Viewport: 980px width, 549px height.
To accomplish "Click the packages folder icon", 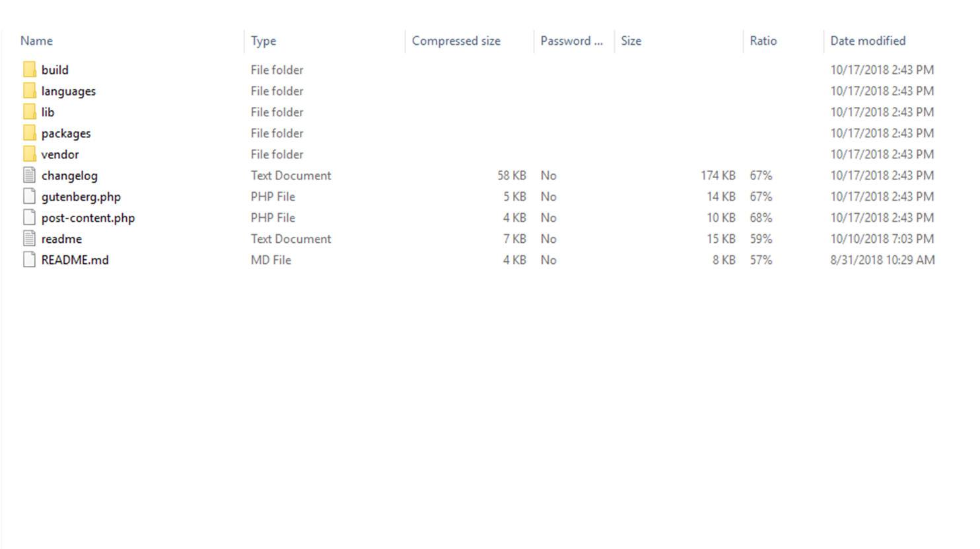I will coord(29,133).
